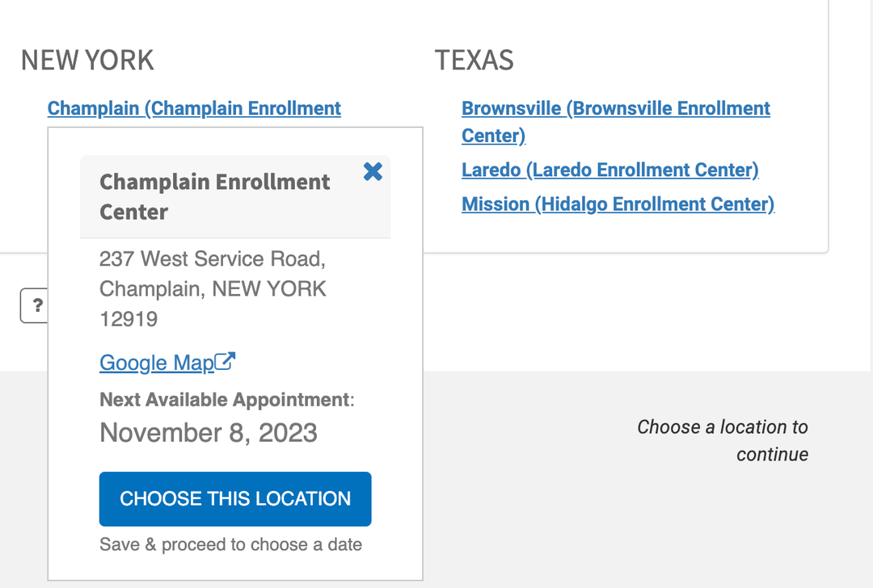Image resolution: width=873 pixels, height=588 pixels.
Task: Click the TEXAS state heading
Action: [x=474, y=60]
